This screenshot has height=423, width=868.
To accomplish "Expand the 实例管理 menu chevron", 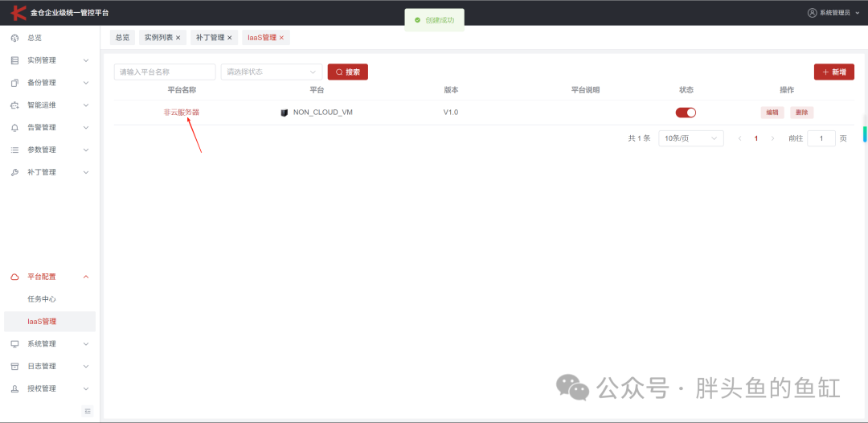I will coord(86,60).
